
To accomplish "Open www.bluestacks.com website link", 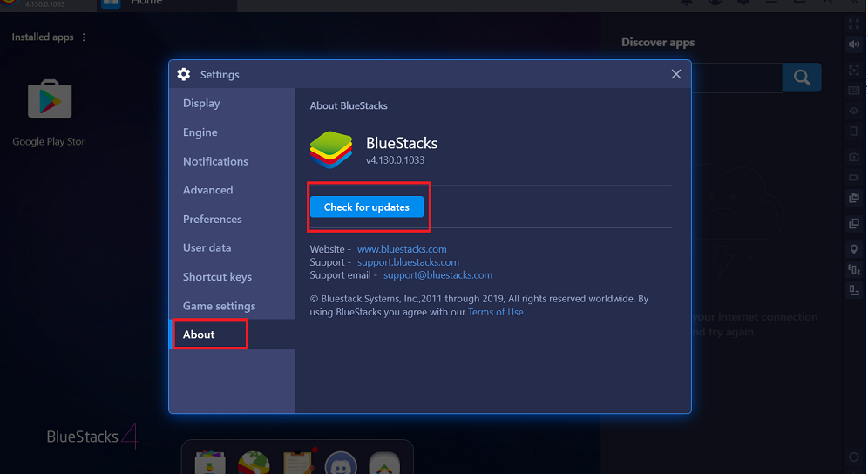I will [x=402, y=249].
